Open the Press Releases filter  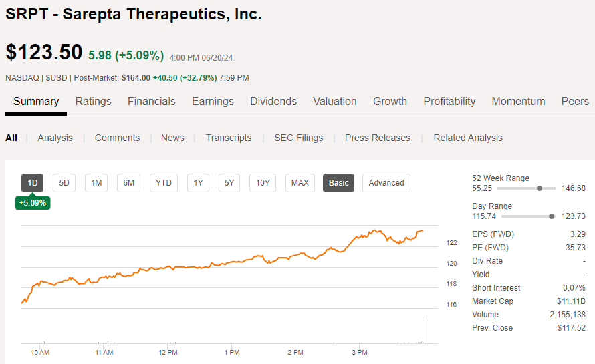378,138
